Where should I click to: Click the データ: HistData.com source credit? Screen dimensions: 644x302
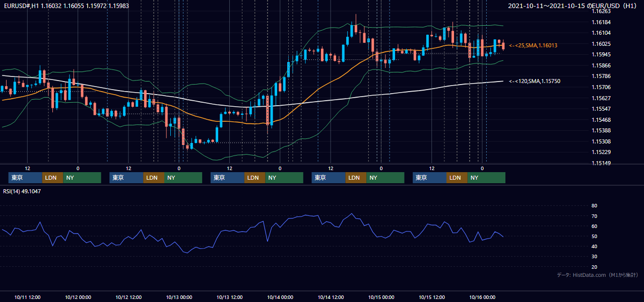pos(598,275)
